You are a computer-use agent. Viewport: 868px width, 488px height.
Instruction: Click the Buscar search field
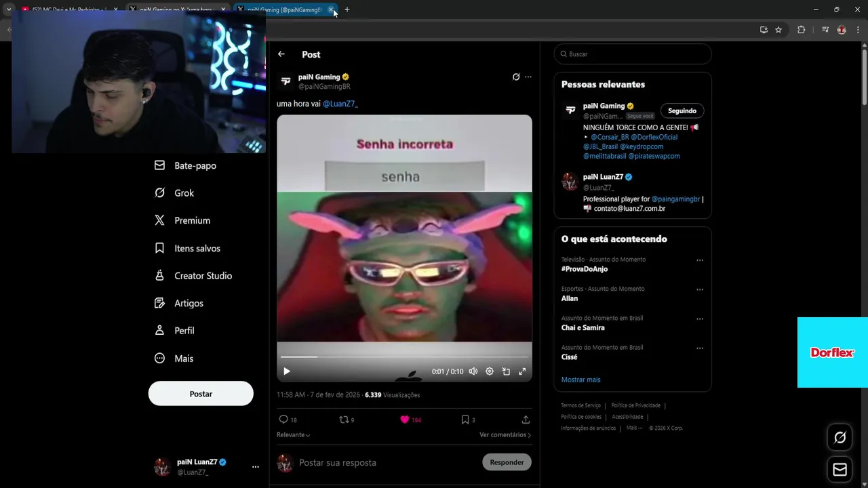633,54
